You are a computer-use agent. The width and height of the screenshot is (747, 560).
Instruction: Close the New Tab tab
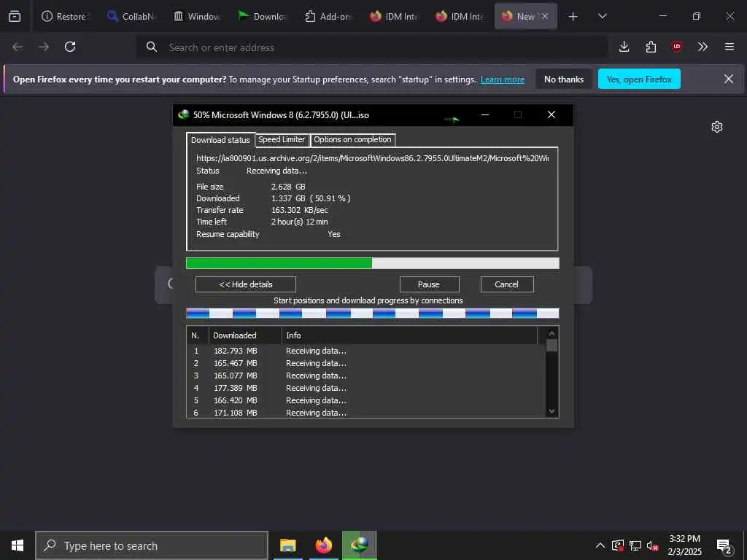[544, 16]
